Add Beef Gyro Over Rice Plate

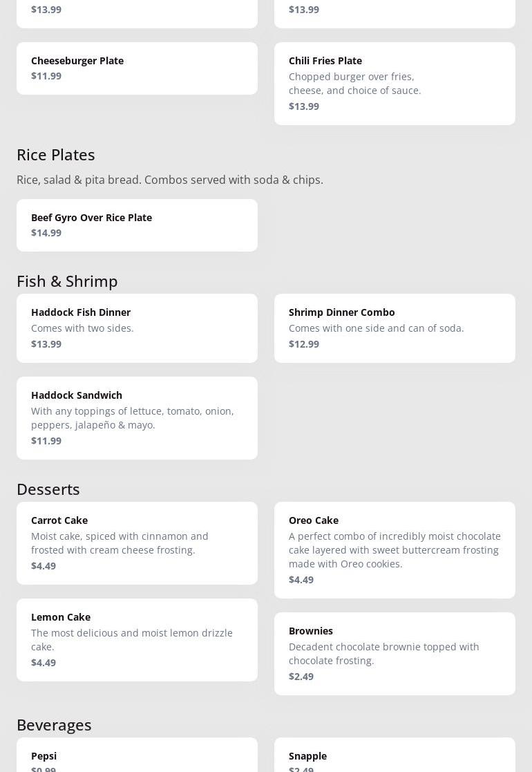(x=137, y=225)
